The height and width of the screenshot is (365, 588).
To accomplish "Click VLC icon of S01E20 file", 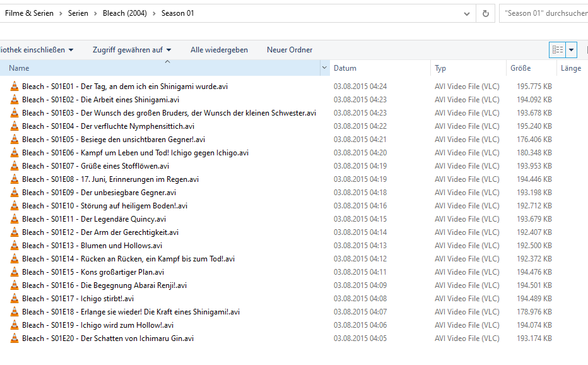I will click(x=15, y=338).
